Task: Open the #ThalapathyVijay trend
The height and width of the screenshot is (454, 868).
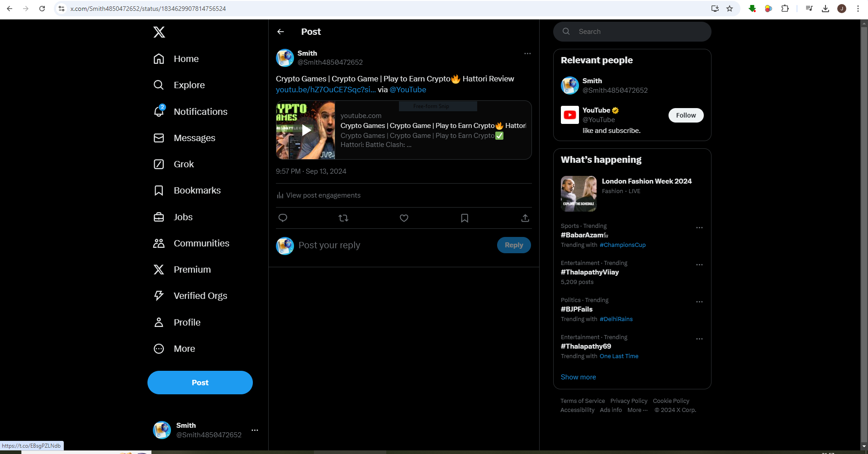Action: (590, 272)
